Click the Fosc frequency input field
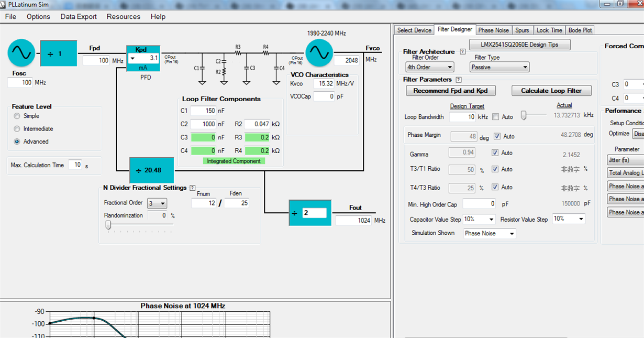Screen dimensions: 644x338 click(x=20, y=83)
